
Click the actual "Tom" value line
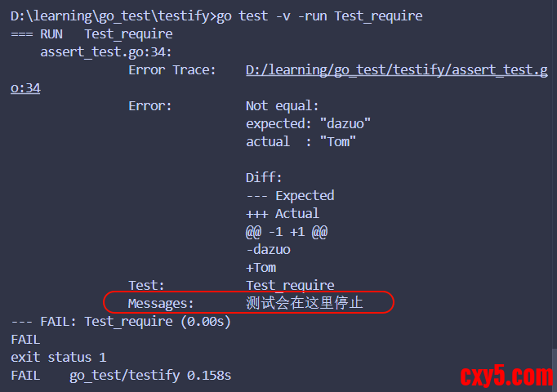(301, 142)
